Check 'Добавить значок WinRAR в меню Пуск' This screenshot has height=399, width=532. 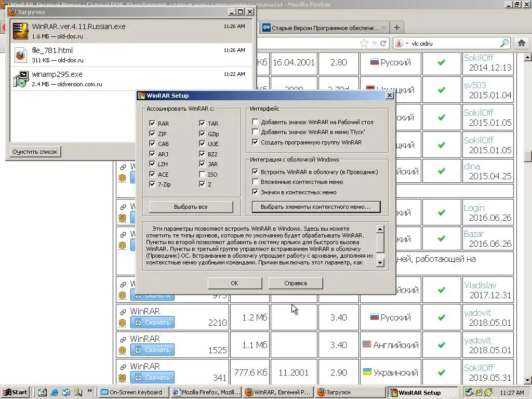[x=255, y=131]
